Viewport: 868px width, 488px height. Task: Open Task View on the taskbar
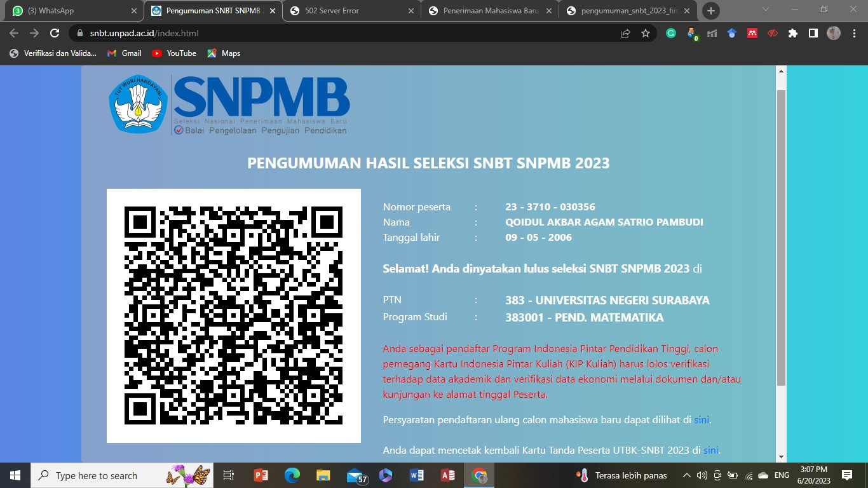(x=229, y=475)
